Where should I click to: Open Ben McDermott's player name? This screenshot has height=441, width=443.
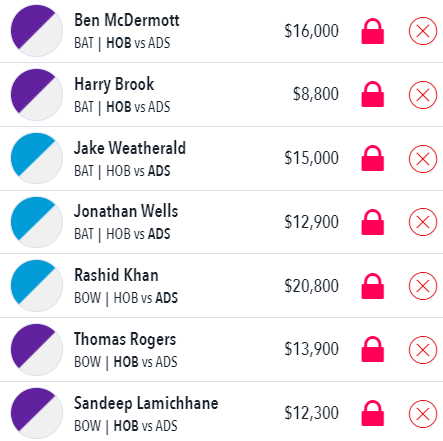tap(127, 20)
